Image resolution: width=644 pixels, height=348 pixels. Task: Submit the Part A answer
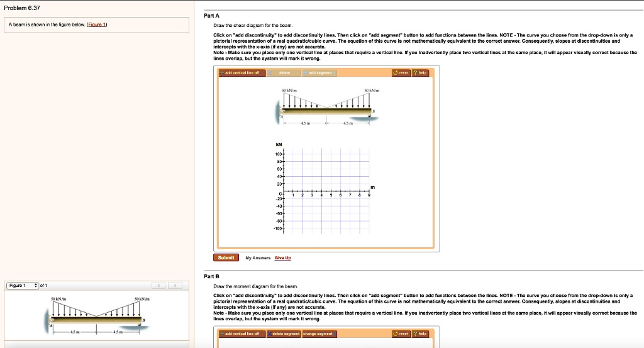pyautogui.click(x=226, y=257)
